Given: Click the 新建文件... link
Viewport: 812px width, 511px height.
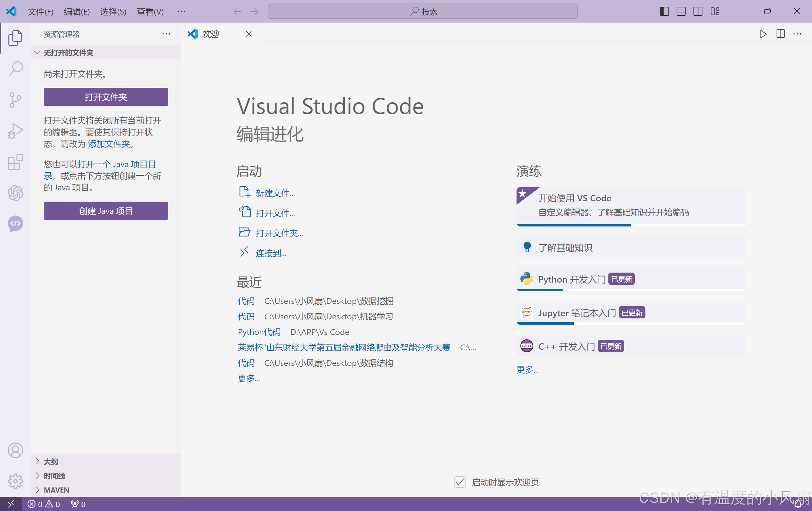Looking at the screenshot, I should pyautogui.click(x=275, y=193).
